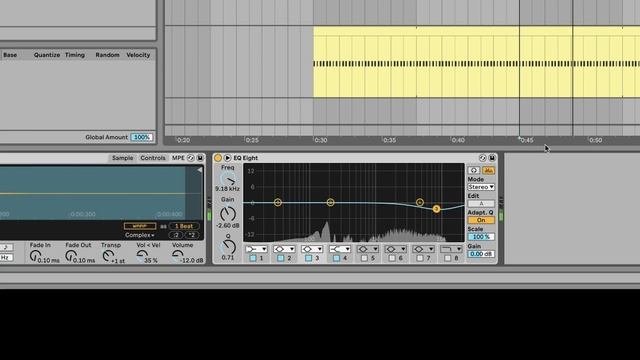Image resolution: width=640 pixels, height=360 pixels.
Task: Click the Hz button in Simpler
Action: pos(6,257)
